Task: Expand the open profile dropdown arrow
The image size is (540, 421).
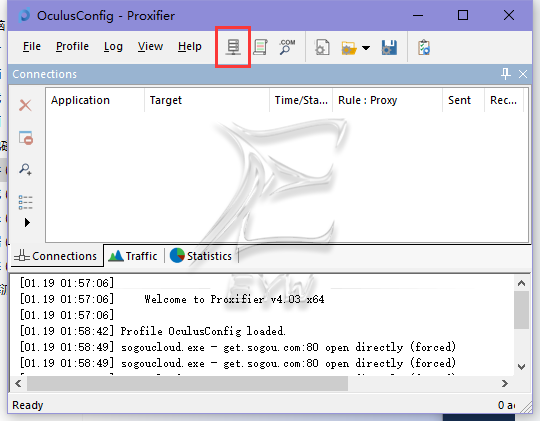Action: pyautogui.click(x=366, y=48)
